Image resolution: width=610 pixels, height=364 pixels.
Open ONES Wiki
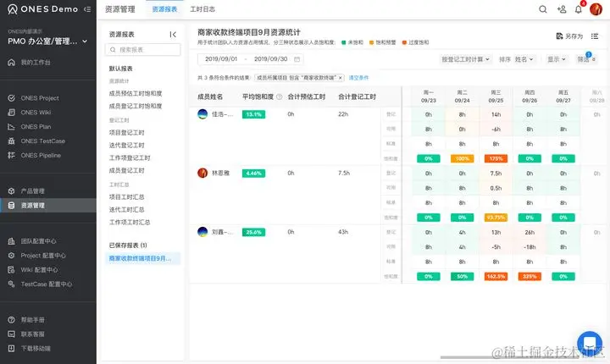(36, 113)
